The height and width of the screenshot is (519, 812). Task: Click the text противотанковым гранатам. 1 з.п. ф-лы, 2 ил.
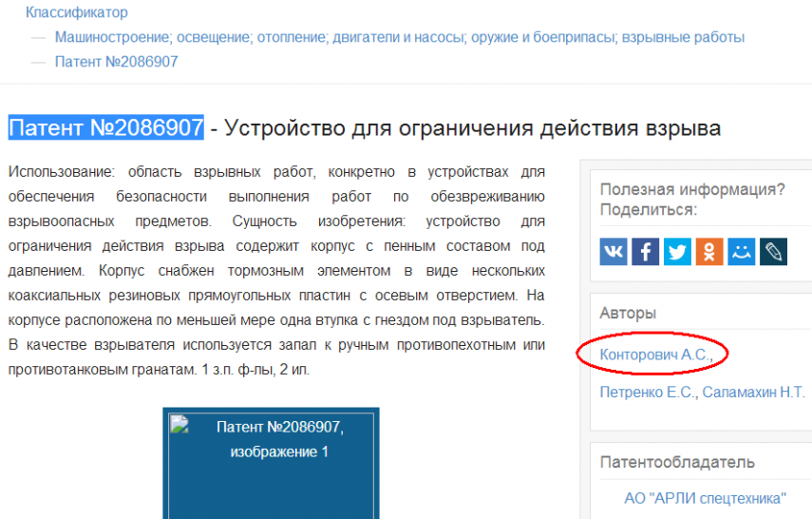pos(159,370)
